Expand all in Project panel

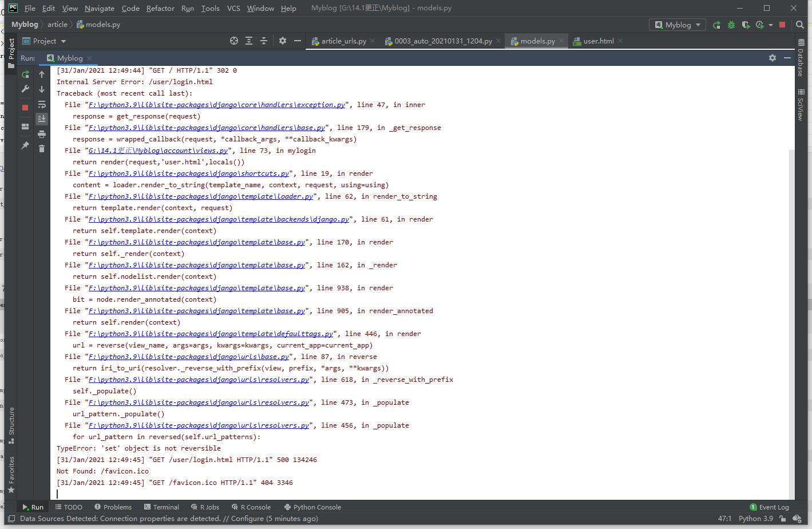coord(249,41)
